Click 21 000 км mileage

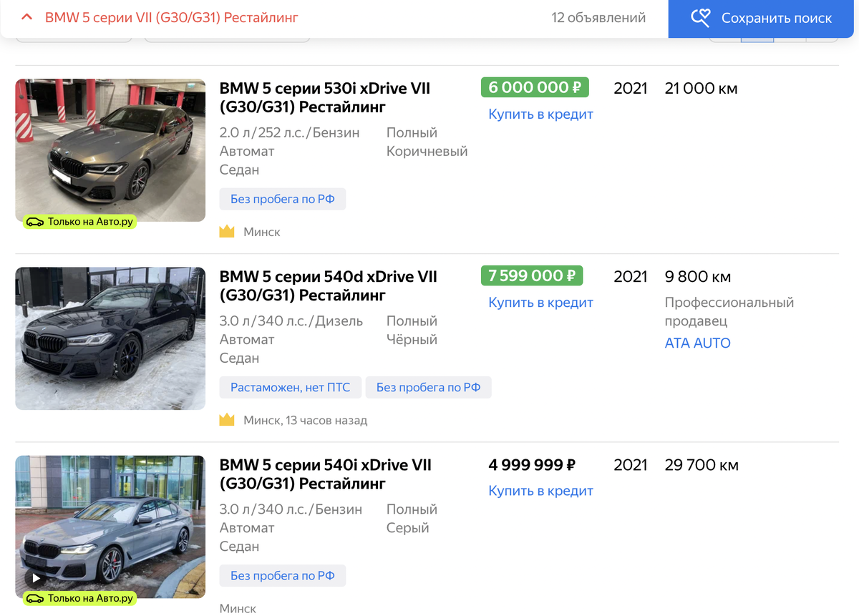click(x=701, y=88)
